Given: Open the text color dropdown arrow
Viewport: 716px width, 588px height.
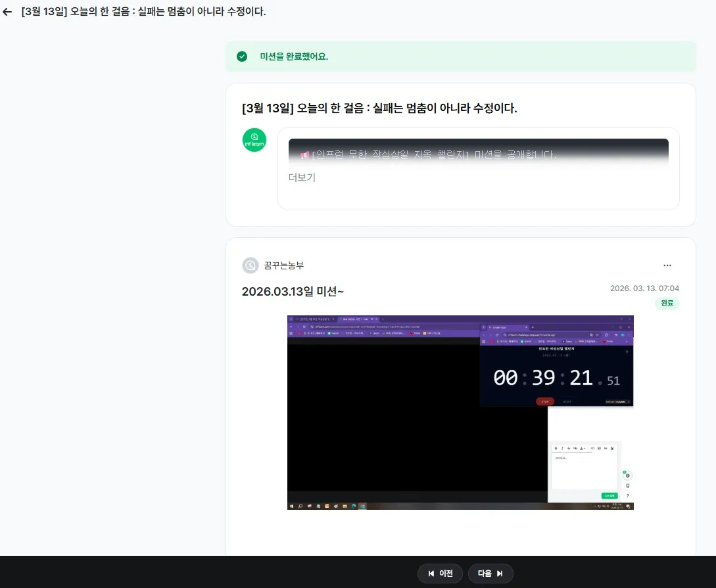Looking at the screenshot, I should 584,448.
